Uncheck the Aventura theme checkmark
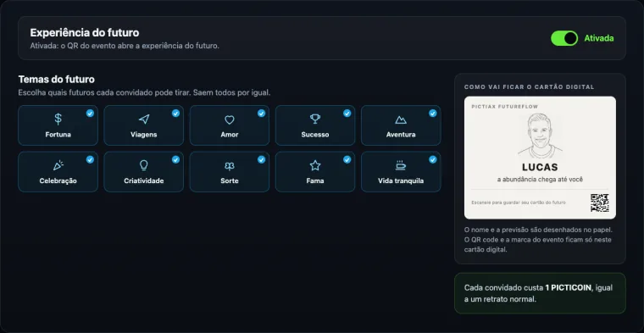 [433, 114]
